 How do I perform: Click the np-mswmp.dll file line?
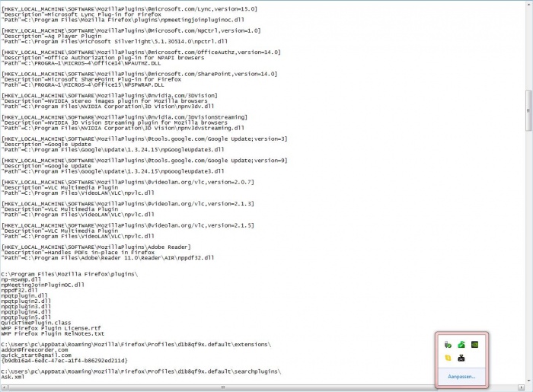click(x=21, y=279)
